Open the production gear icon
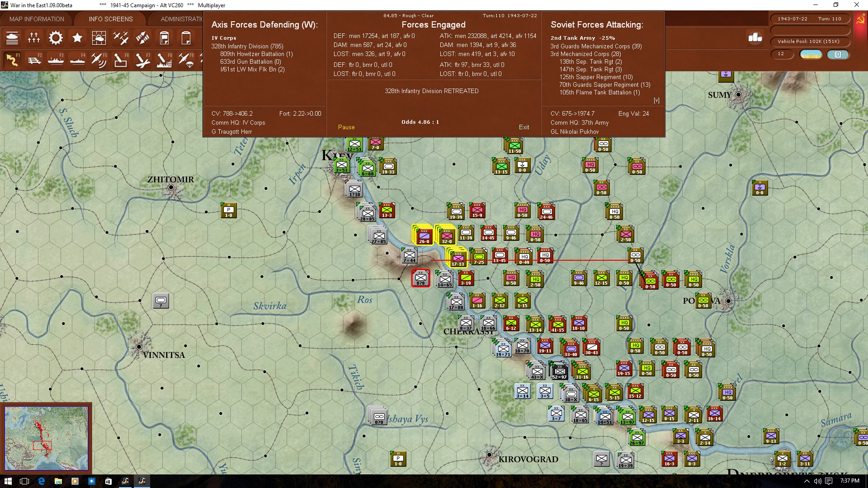The width and height of the screenshot is (868, 488). click(56, 38)
